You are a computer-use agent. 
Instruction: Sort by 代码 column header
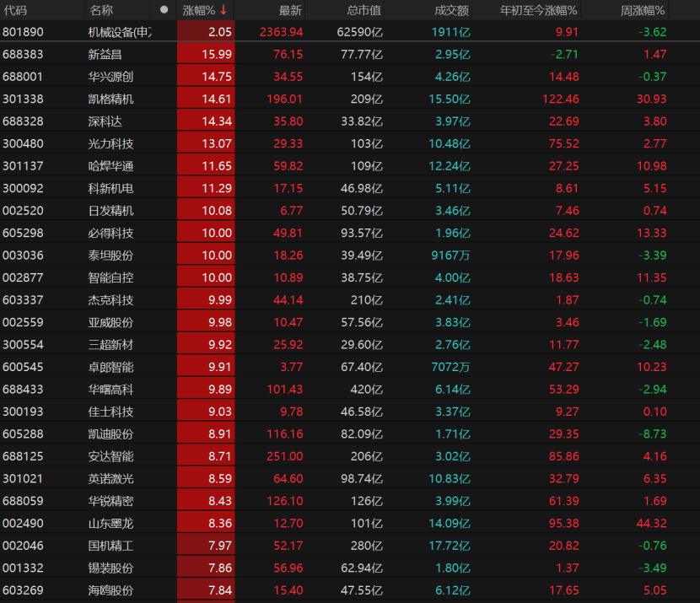pos(15,10)
